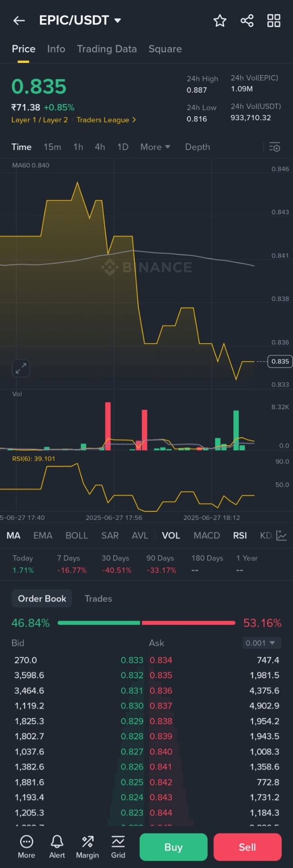The width and height of the screenshot is (293, 868).
Task: Open order book 0.001 precision dropdown
Action: [x=262, y=643]
